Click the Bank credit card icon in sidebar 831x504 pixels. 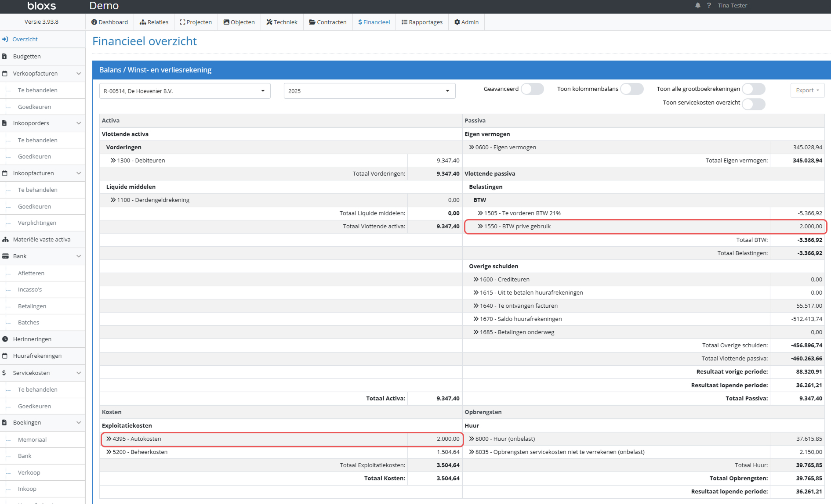(x=6, y=256)
